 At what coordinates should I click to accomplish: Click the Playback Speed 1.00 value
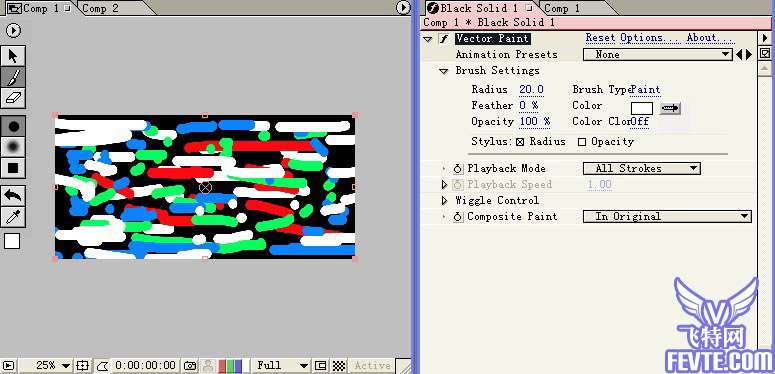click(x=600, y=184)
